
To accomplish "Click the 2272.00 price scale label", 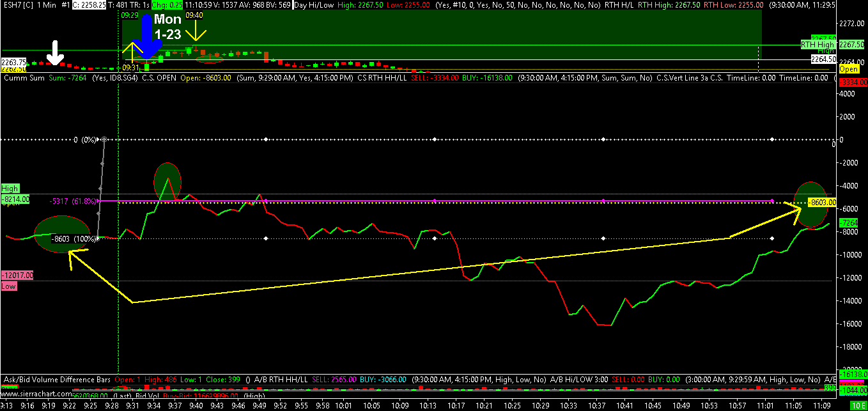I will [853, 23].
